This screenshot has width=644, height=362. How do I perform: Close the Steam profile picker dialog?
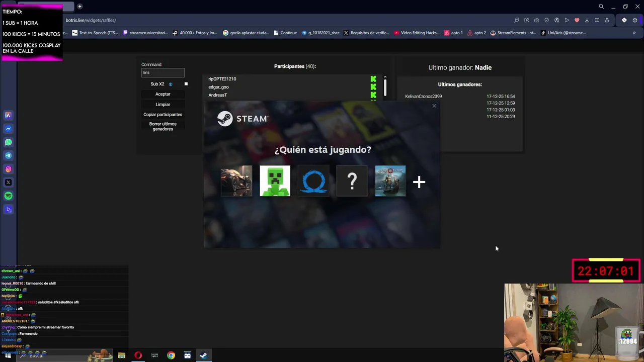434,106
